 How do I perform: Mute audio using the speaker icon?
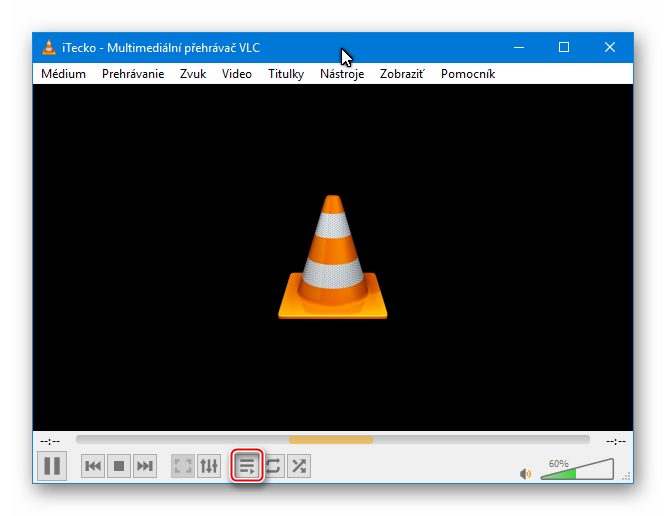tap(526, 473)
